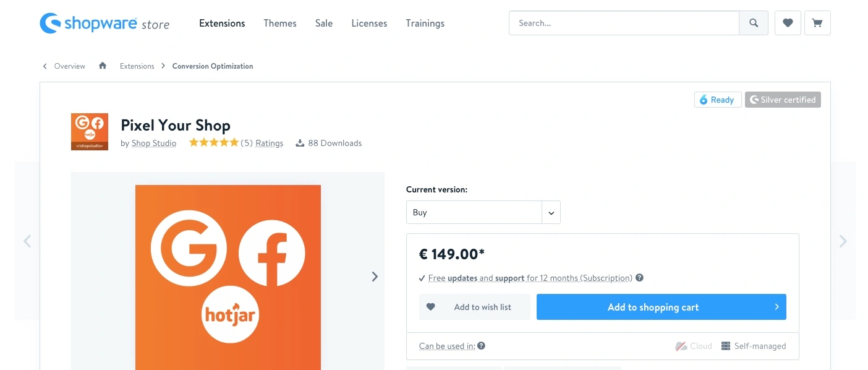Image resolution: width=868 pixels, height=370 pixels.
Task: Click the Shopware store logo
Action: (104, 24)
